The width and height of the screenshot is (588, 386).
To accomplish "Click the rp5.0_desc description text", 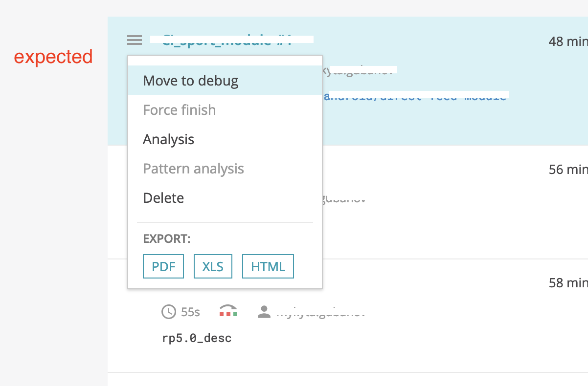I will click(197, 337).
